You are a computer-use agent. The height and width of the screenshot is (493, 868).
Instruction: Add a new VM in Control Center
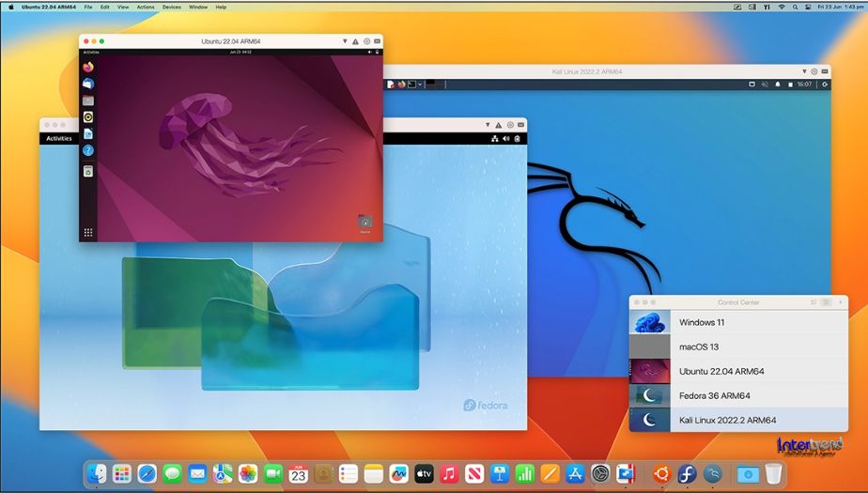[840, 302]
